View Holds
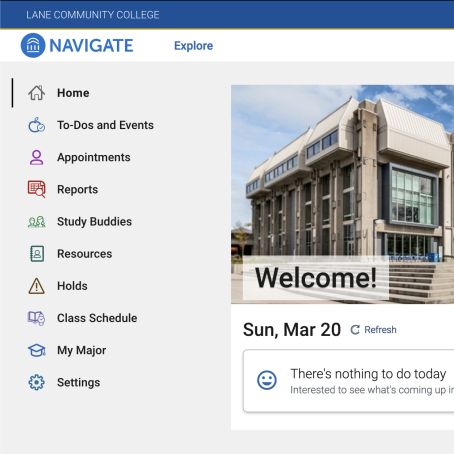The height and width of the screenshot is (454, 454). pyautogui.click(x=72, y=286)
